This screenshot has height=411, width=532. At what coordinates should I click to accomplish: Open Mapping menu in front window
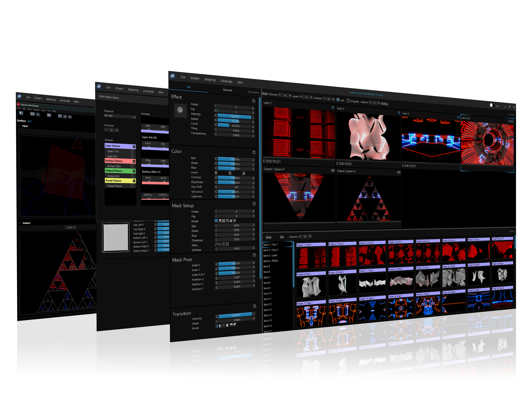[210, 80]
